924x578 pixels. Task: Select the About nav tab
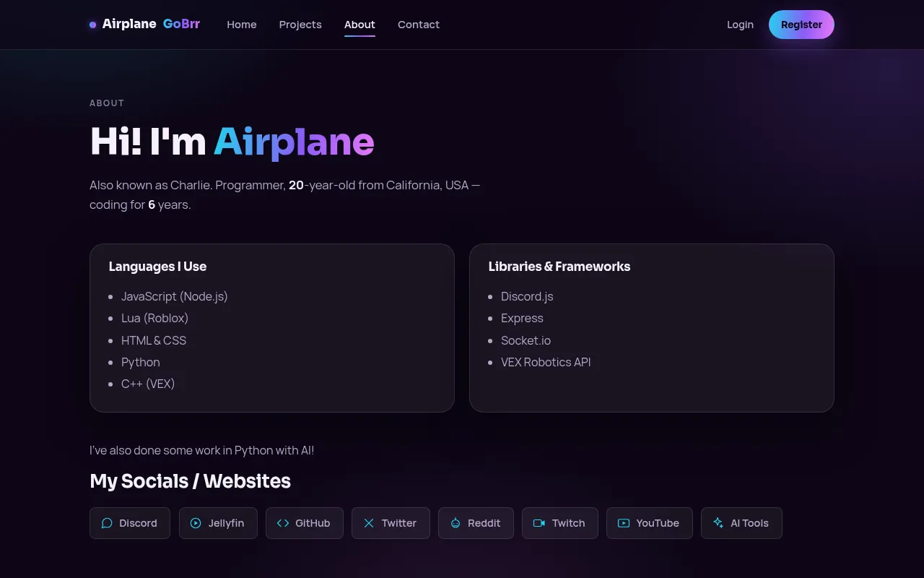pos(359,25)
